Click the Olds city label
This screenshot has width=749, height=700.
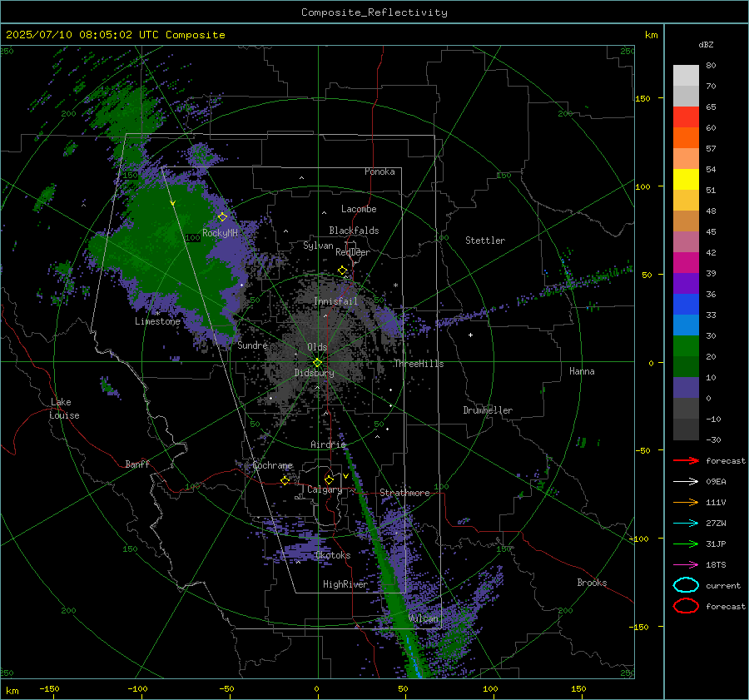317,347
